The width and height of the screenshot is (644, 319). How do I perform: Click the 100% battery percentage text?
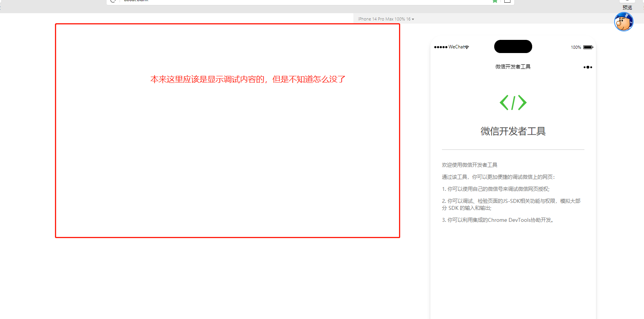pyautogui.click(x=576, y=47)
